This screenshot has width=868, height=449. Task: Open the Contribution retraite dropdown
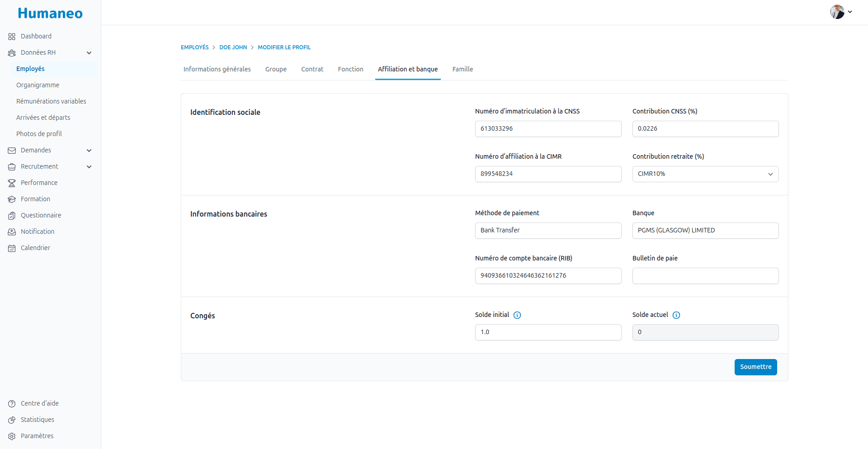705,174
